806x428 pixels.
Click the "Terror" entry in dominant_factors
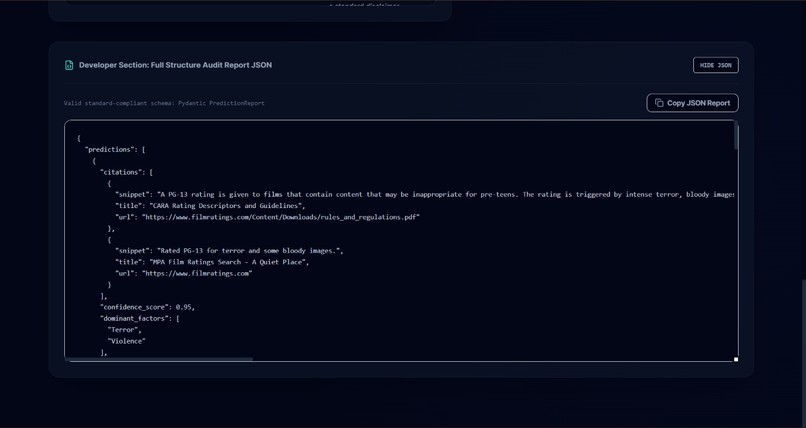[x=124, y=330]
